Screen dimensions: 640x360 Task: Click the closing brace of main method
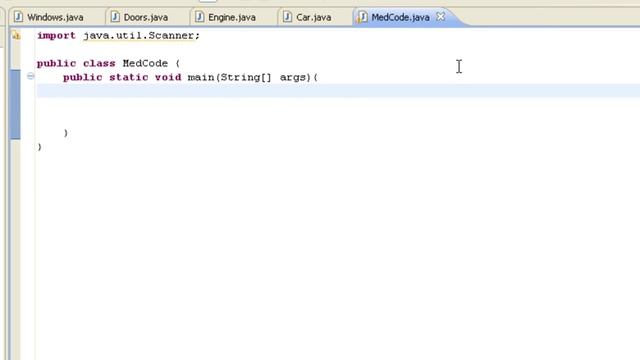66,133
